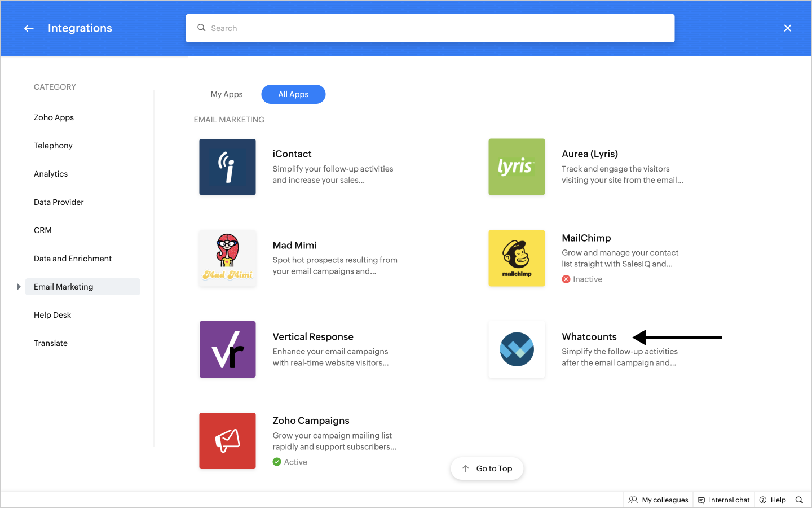Open the Zoho Apps category

pyautogui.click(x=54, y=117)
